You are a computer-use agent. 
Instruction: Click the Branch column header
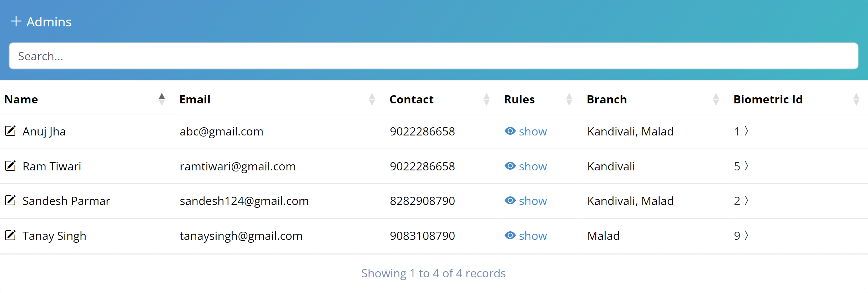pyautogui.click(x=607, y=99)
